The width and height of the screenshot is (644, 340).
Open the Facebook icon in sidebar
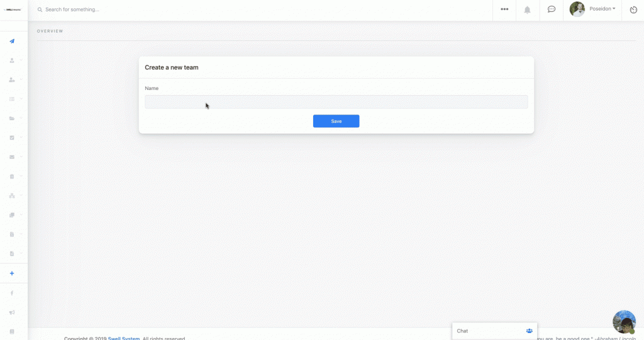click(x=12, y=293)
